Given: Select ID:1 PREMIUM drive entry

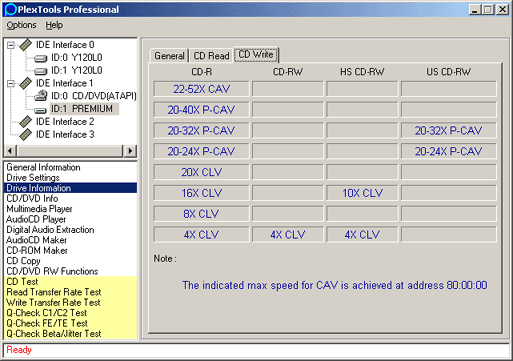Looking at the screenshot, I should tap(84, 109).
